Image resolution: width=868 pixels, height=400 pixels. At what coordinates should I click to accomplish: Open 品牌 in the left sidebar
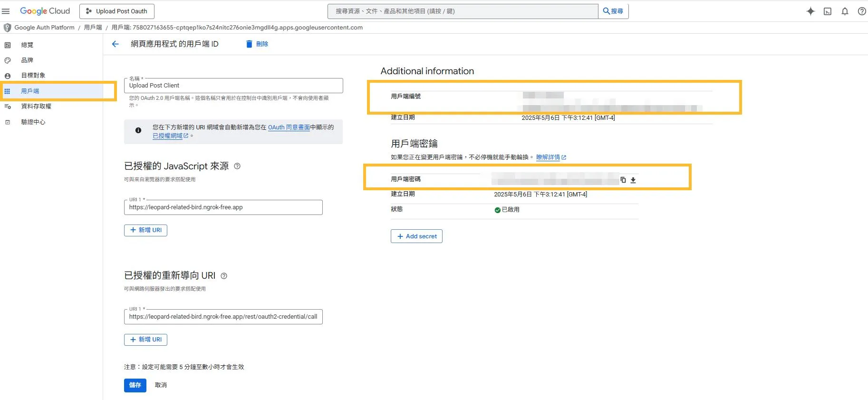point(27,60)
